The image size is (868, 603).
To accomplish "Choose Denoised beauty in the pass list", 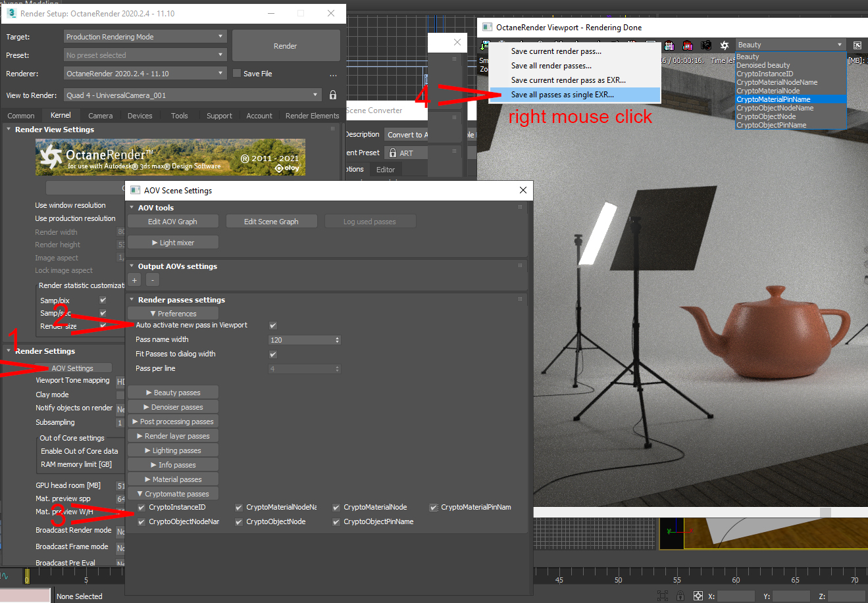I will click(x=791, y=65).
